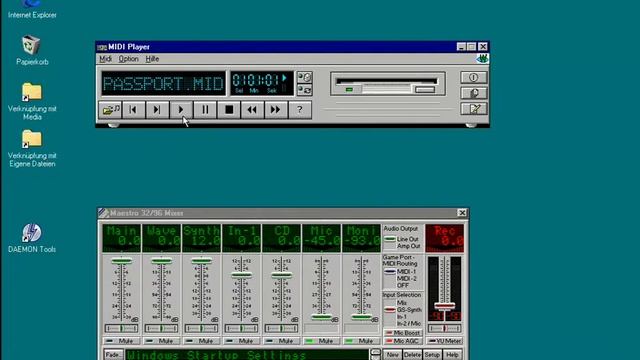Mute the Main channel in mixer
This screenshot has height=360, width=640.
122,341
